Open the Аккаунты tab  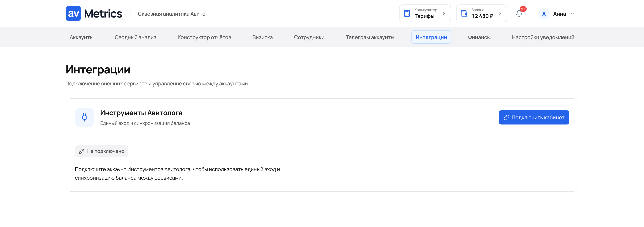tap(81, 37)
